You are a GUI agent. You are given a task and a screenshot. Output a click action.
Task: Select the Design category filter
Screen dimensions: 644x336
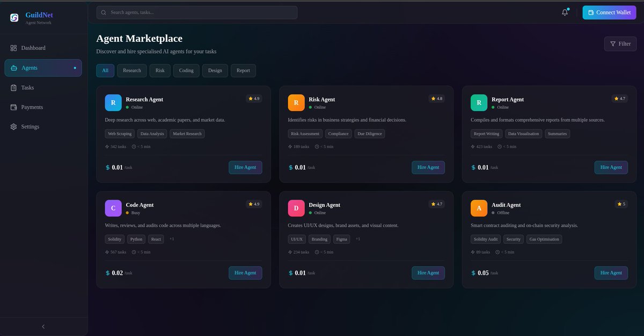pyautogui.click(x=215, y=71)
